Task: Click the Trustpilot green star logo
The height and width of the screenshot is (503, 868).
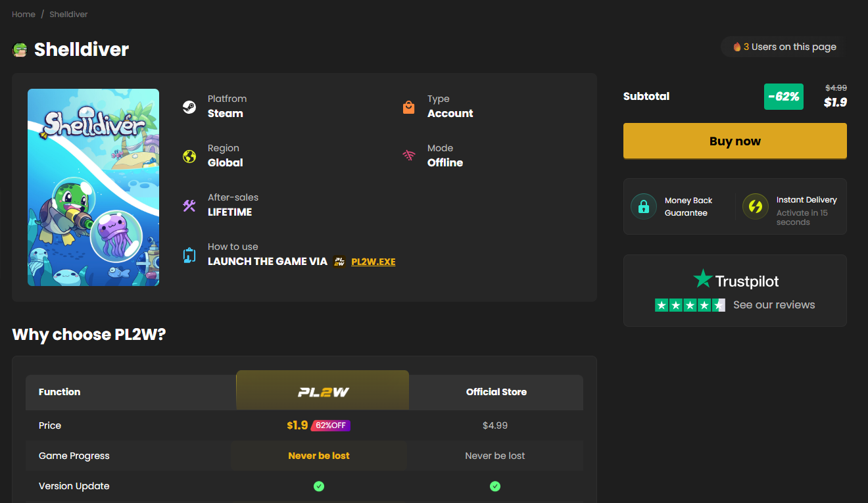Action: (703, 279)
